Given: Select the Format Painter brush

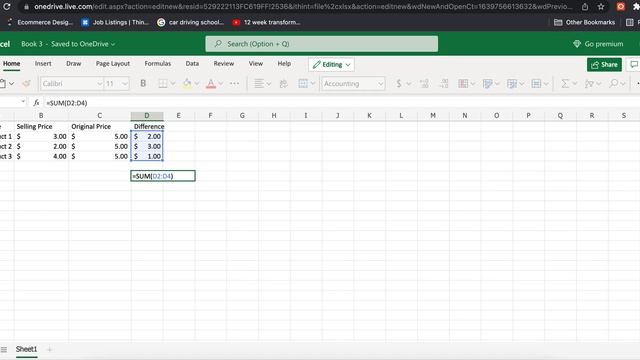Looking at the screenshot, I should pos(27,84).
